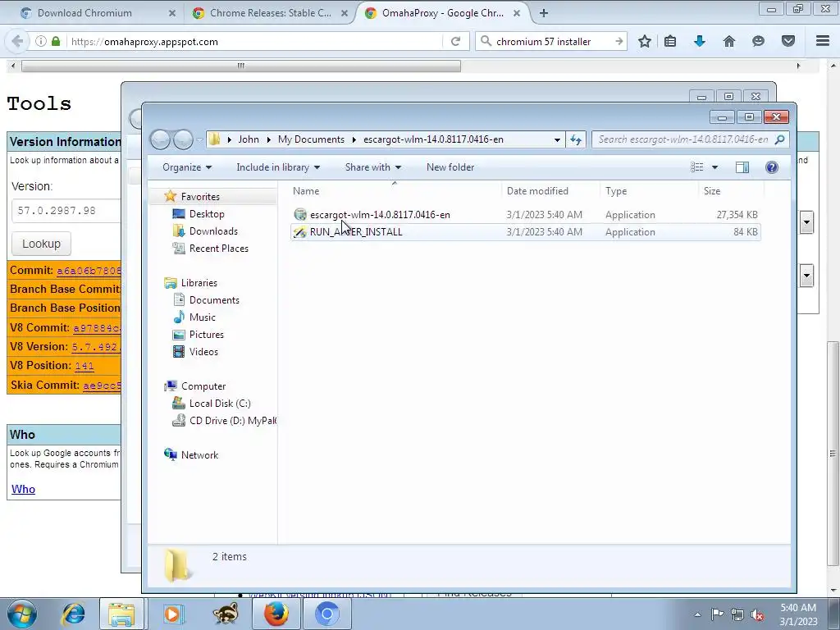Viewport: 840px width, 630px height.
Task: Select Computer in the navigation pane
Action: click(x=203, y=386)
